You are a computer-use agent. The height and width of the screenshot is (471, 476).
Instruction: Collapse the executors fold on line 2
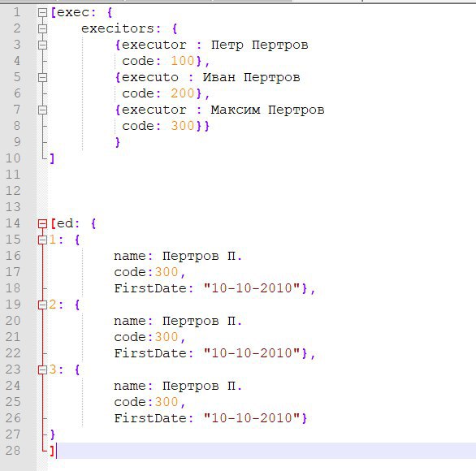42,29
